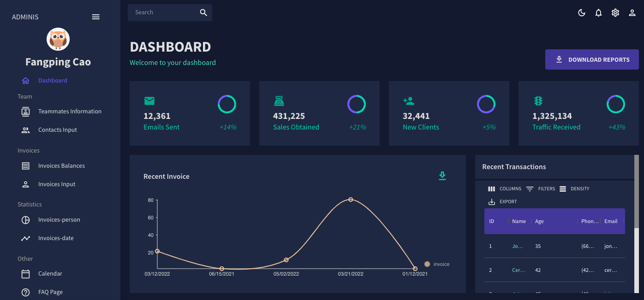Image resolution: width=644 pixels, height=300 pixels.
Task: Click Invoices Input person icon
Action: [26, 184]
